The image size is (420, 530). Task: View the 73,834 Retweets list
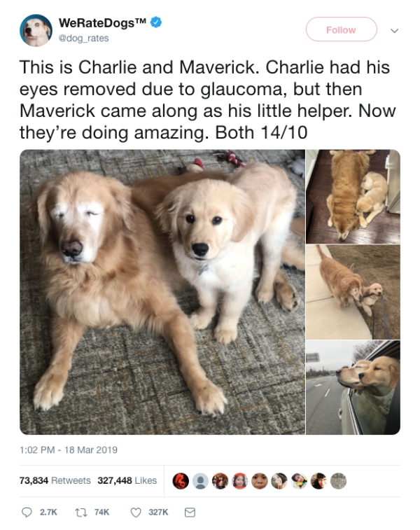tap(55, 480)
